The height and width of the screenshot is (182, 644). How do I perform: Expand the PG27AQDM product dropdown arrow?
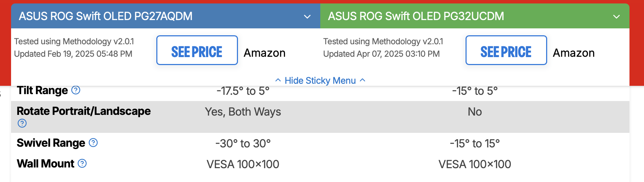(x=307, y=17)
